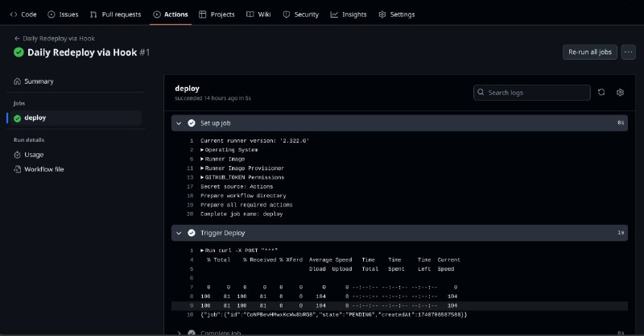Click the Summary home icon in sidebar
Screen dimensions: 644x336
coord(18,81)
